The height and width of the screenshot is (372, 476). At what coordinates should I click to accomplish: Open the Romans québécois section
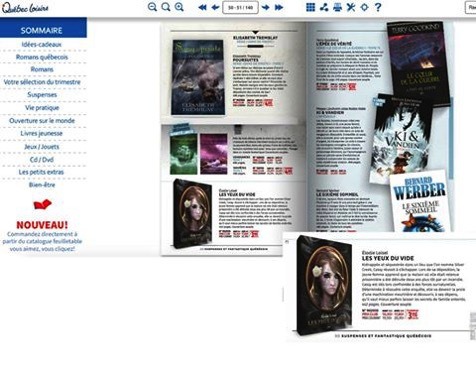42,57
